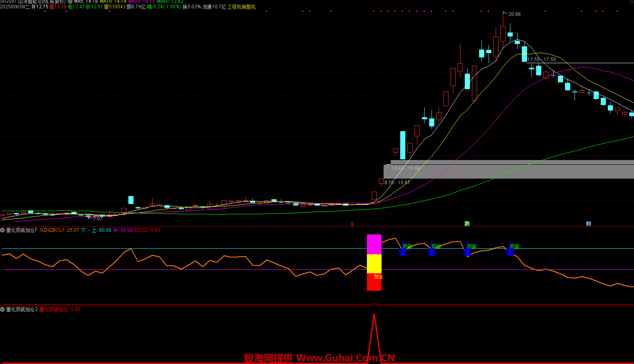Select the MA60 moving average label

tap(170, 2)
